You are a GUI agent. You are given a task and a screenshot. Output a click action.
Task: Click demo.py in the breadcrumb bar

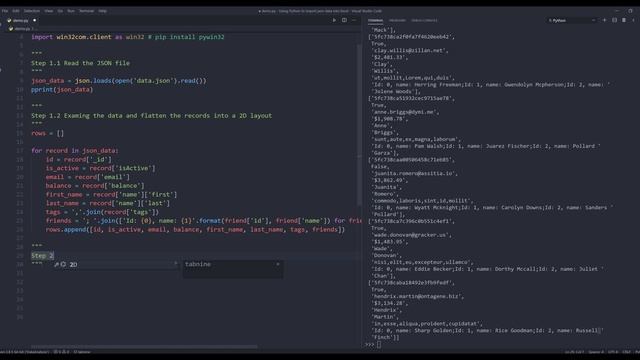(x=22, y=29)
